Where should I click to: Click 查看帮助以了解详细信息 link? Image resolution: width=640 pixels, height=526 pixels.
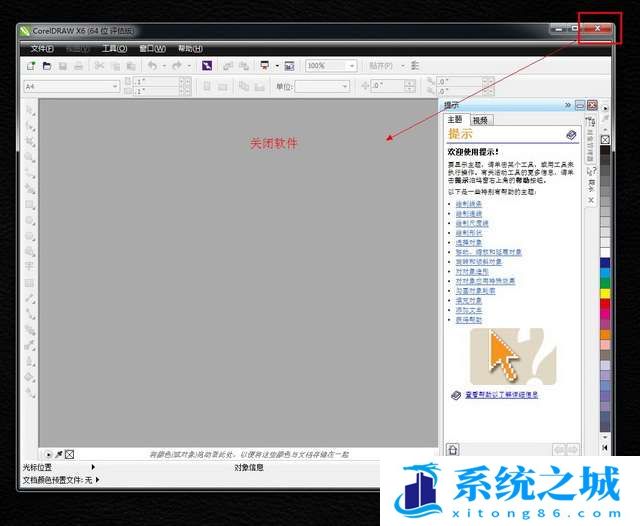[501, 395]
